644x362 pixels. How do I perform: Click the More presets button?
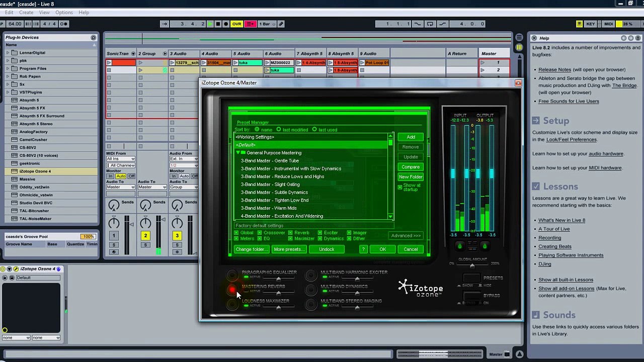288,249
